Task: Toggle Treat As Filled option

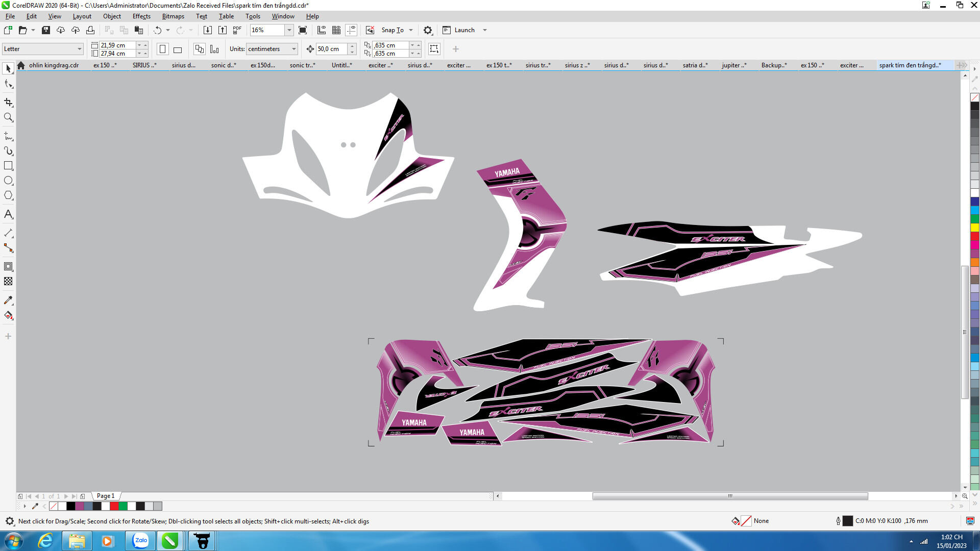Action: click(434, 49)
